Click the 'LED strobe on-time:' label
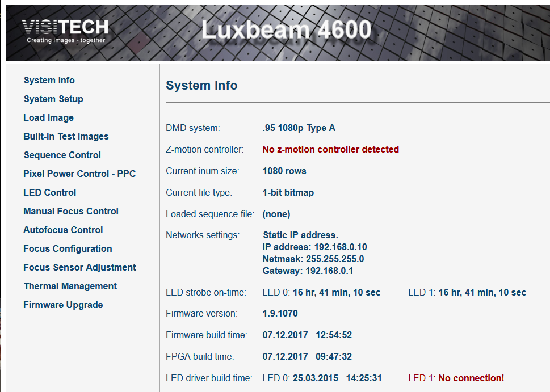Screen dimensions: 550x392 click(206, 292)
